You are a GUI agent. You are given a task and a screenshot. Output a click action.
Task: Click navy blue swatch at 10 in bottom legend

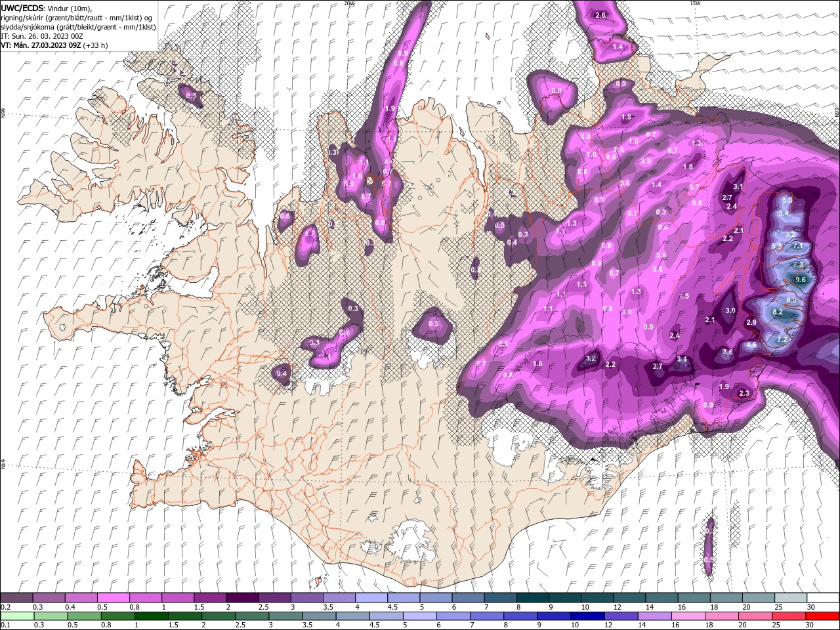(x=587, y=616)
